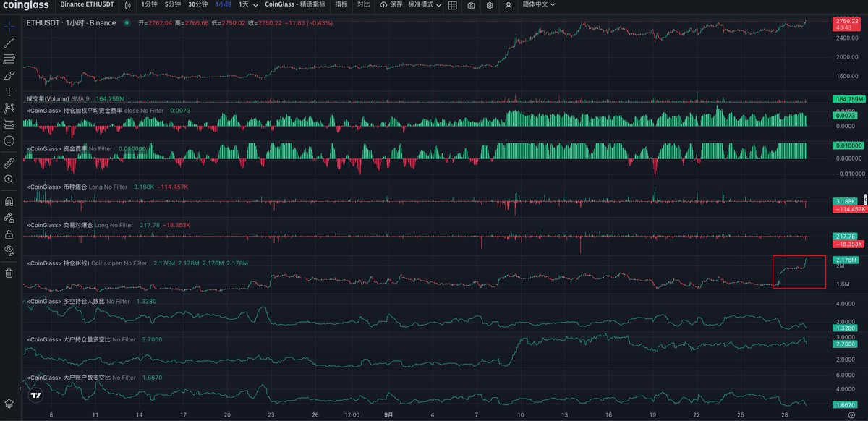Click the 保存 save button
The image size is (868, 421).
391,4
